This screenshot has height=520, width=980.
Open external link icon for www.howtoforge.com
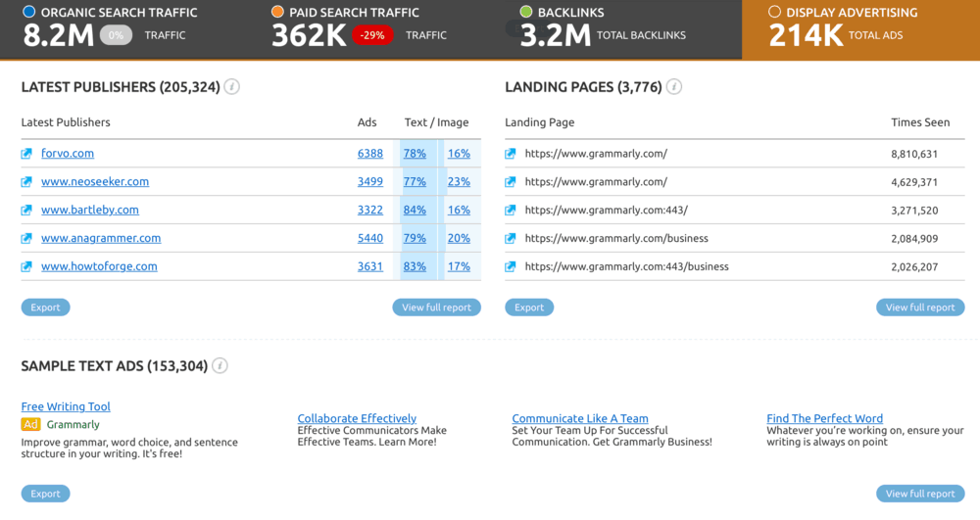pyautogui.click(x=26, y=266)
